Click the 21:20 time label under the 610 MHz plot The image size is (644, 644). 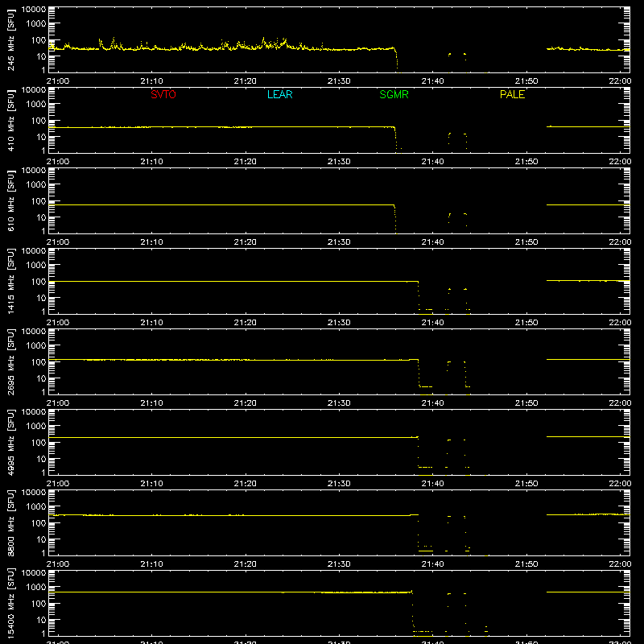click(x=246, y=242)
